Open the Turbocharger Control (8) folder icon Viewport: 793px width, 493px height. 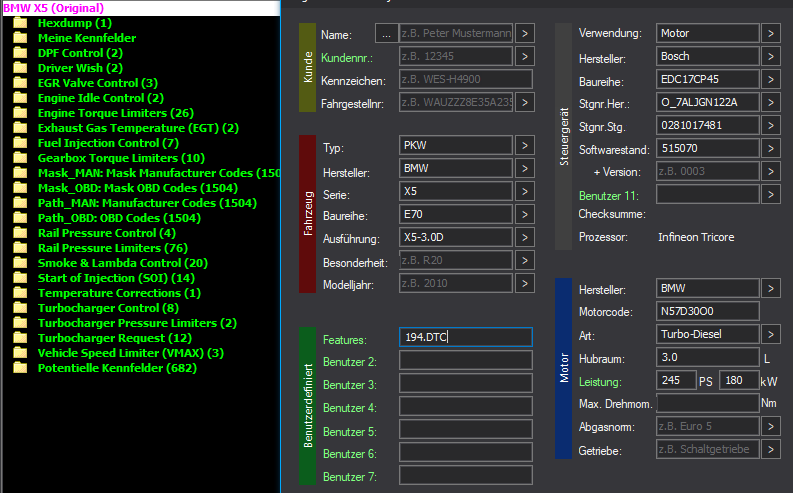20,308
